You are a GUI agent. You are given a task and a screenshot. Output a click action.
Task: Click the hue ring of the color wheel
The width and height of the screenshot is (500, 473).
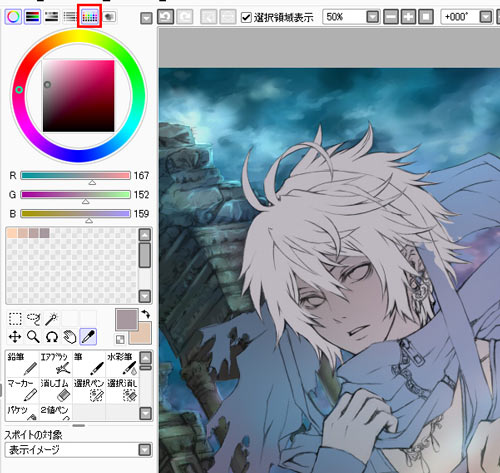tap(79, 36)
